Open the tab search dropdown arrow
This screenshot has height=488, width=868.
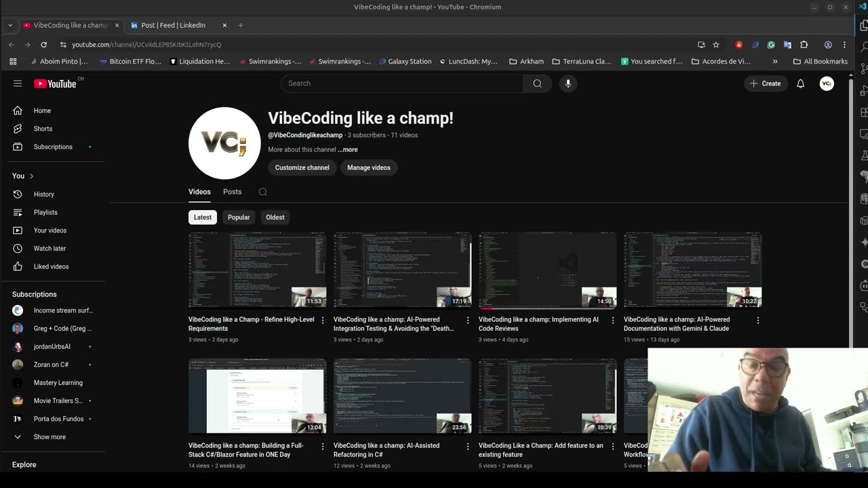pos(10,25)
